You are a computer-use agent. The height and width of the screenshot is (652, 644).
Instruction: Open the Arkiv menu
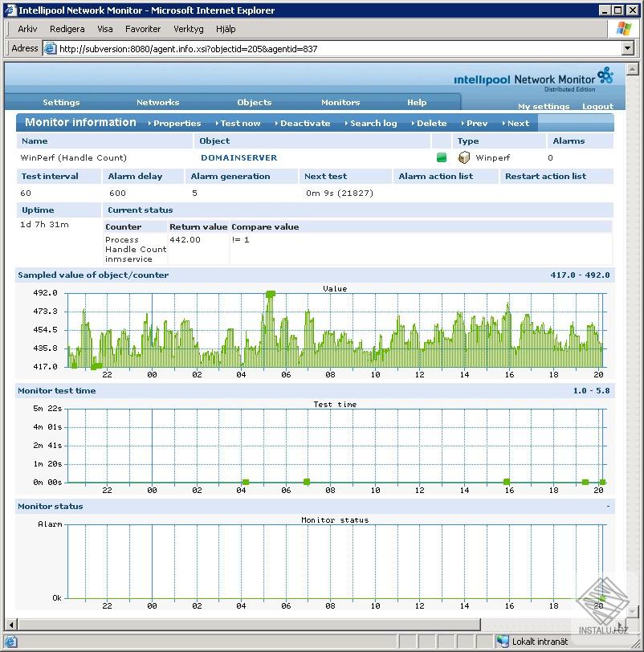[x=27, y=29]
